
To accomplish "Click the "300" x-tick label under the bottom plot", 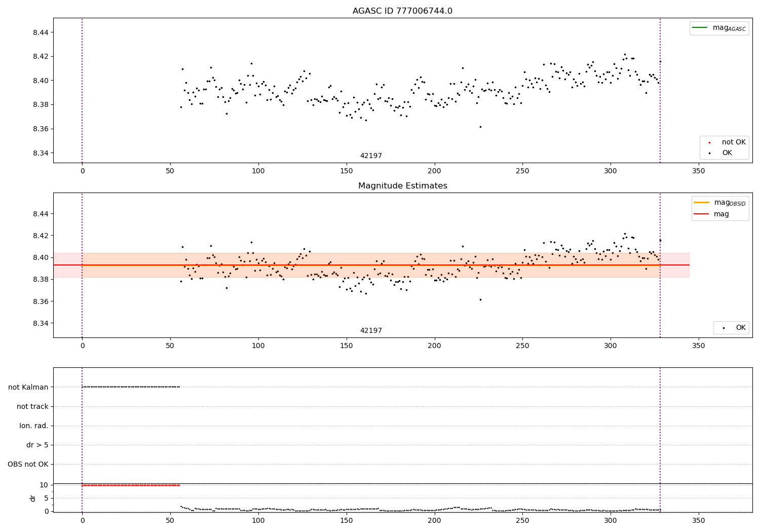I will [611, 520].
